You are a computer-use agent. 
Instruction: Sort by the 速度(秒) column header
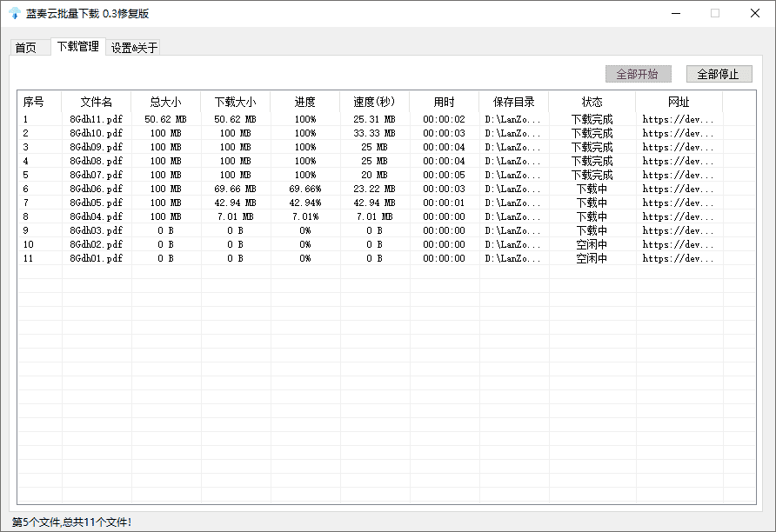click(x=374, y=102)
